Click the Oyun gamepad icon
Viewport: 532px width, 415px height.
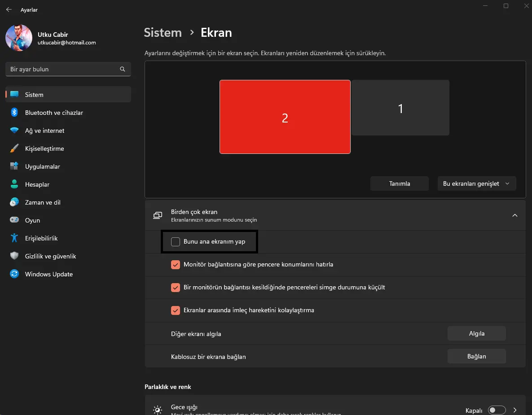(14, 220)
